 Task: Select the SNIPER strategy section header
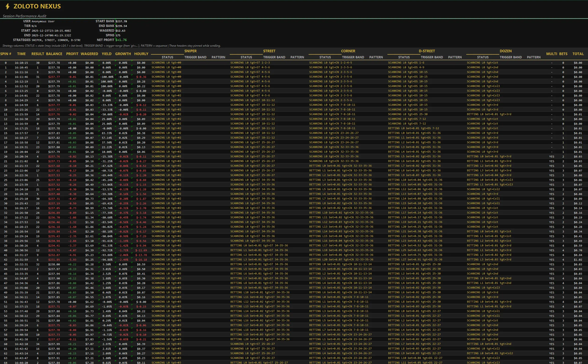pos(190,51)
